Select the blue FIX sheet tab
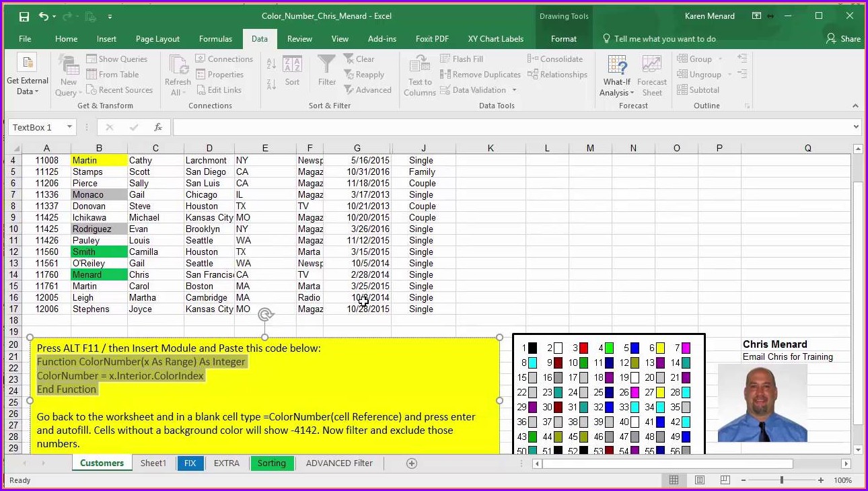 tap(190, 463)
